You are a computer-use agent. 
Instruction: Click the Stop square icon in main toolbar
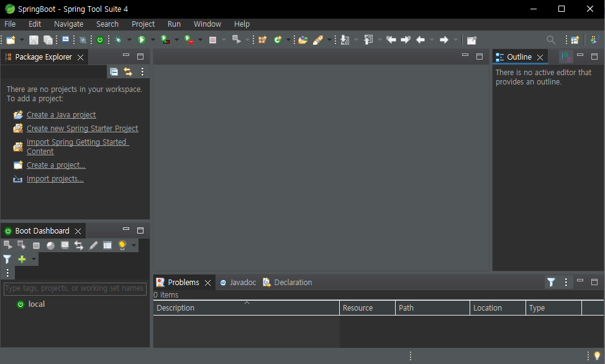(x=212, y=40)
